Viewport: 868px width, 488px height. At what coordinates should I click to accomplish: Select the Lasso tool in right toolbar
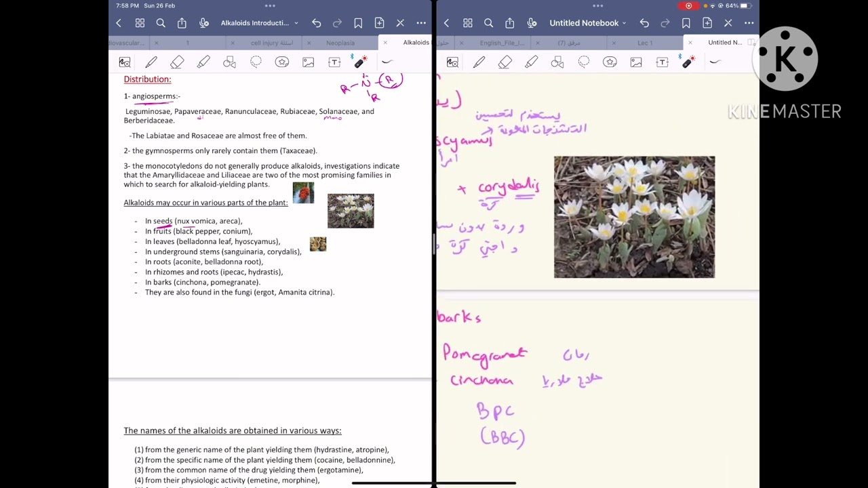(583, 62)
